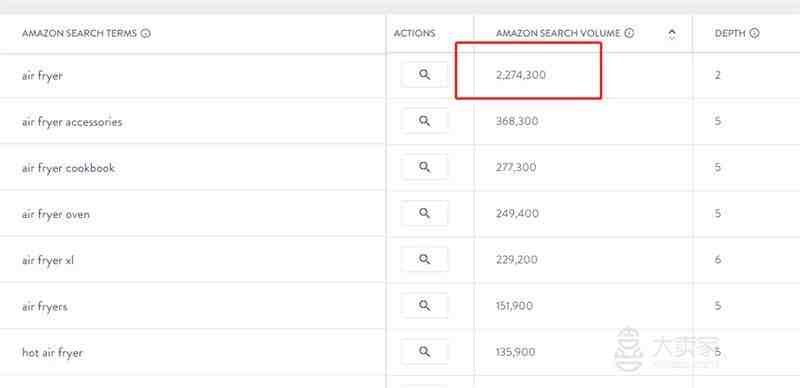Show info for Amazon Search Terms column
Screen dimensions: 800x388
point(145,34)
